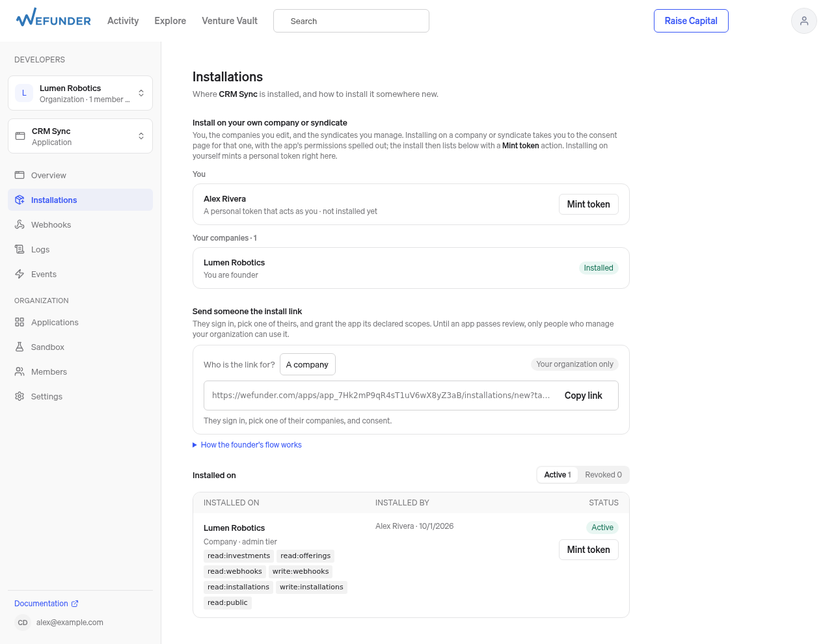823x644 pixels.
Task: Click the install link URL field
Action: (381, 396)
